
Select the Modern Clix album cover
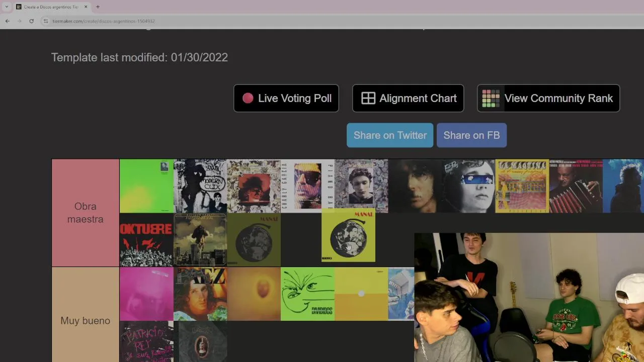pyautogui.click(x=200, y=186)
